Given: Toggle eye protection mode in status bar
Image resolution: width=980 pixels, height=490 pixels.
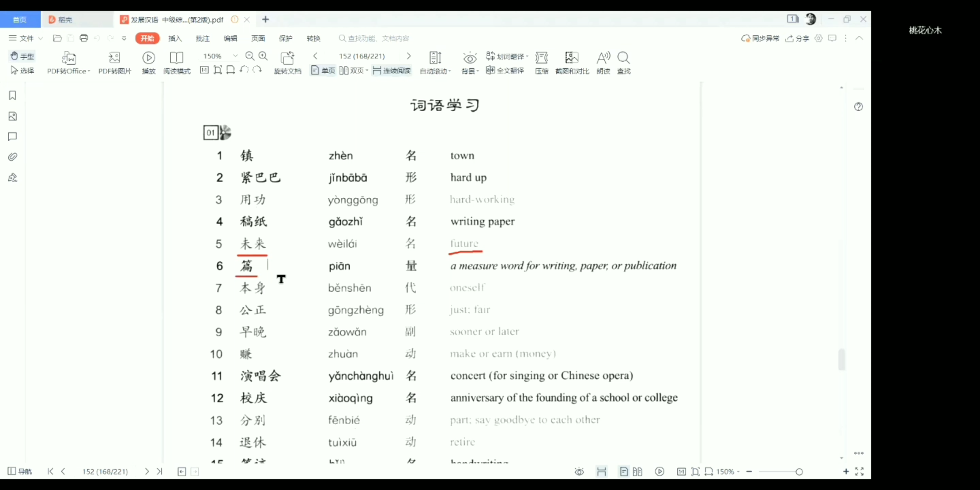Looking at the screenshot, I should [x=579, y=472].
